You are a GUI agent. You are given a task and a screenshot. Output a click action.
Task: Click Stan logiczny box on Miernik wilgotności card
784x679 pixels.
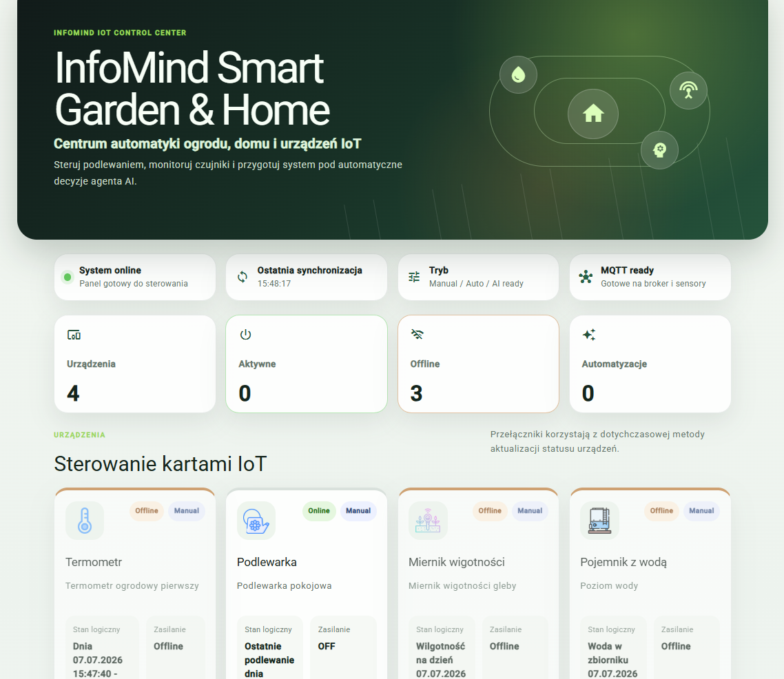(444, 648)
